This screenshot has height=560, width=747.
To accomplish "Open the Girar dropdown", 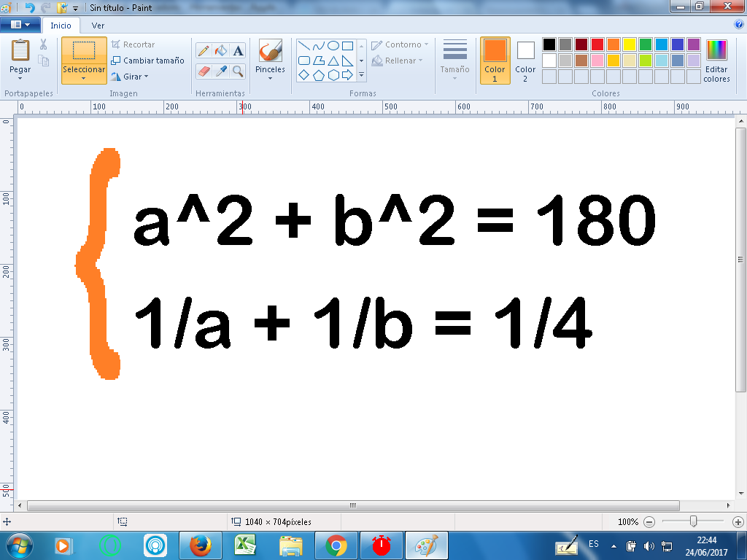I will (131, 77).
